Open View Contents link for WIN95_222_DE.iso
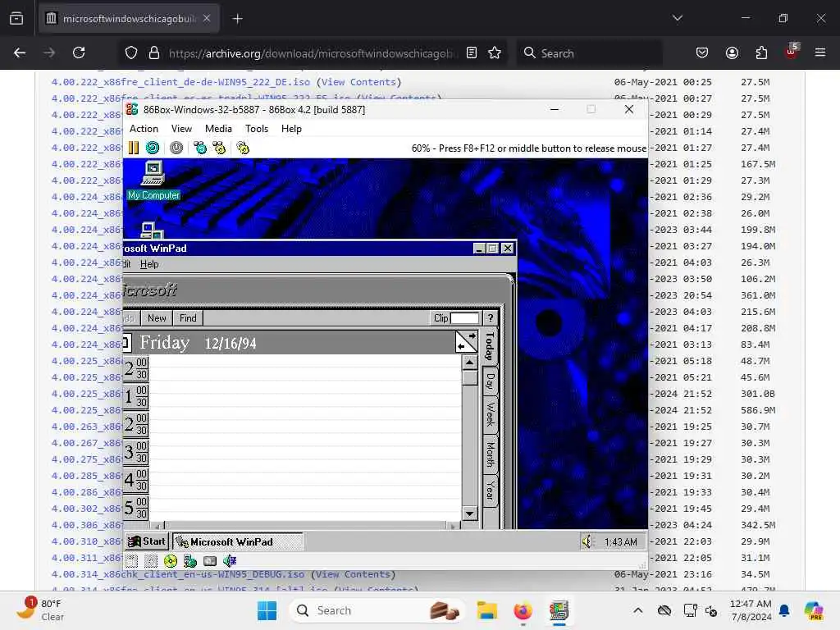The height and width of the screenshot is (630, 840). tap(359, 82)
